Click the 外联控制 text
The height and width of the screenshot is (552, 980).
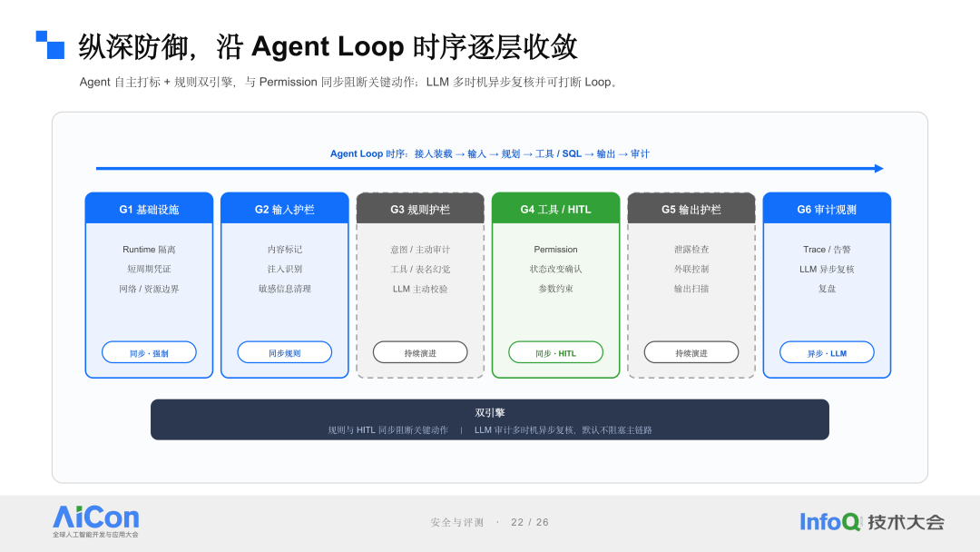tap(691, 269)
